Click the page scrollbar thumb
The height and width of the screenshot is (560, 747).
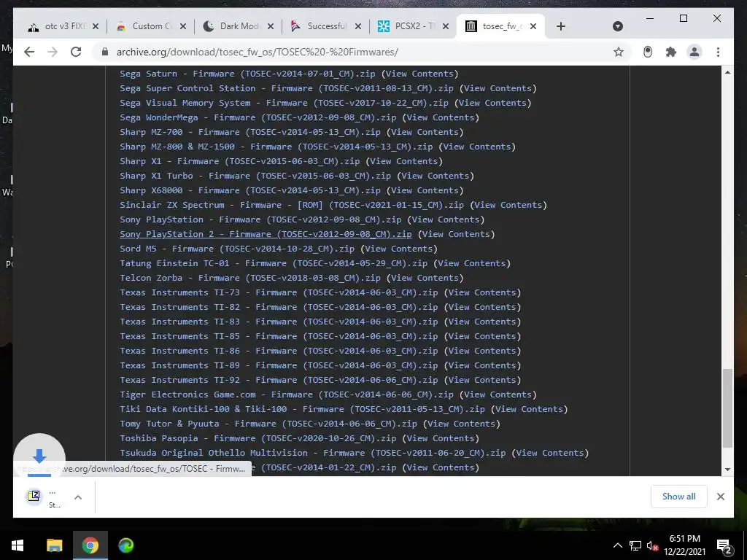pyautogui.click(x=727, y=408)
